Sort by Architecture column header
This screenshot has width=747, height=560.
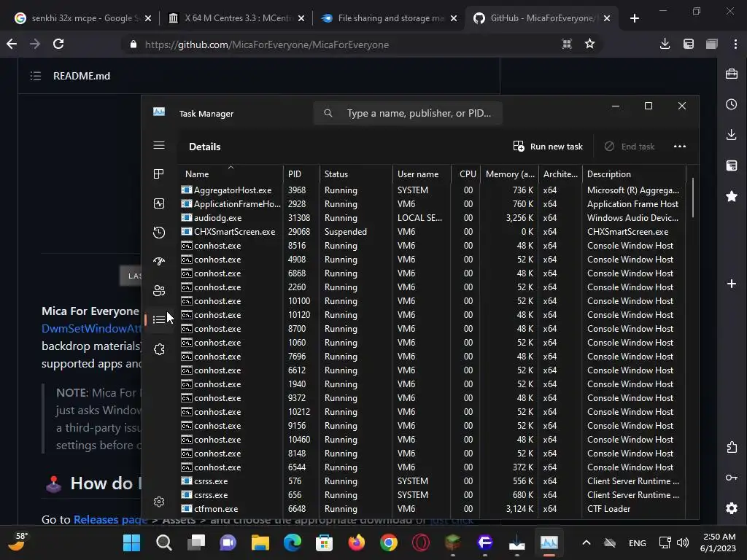560,174
